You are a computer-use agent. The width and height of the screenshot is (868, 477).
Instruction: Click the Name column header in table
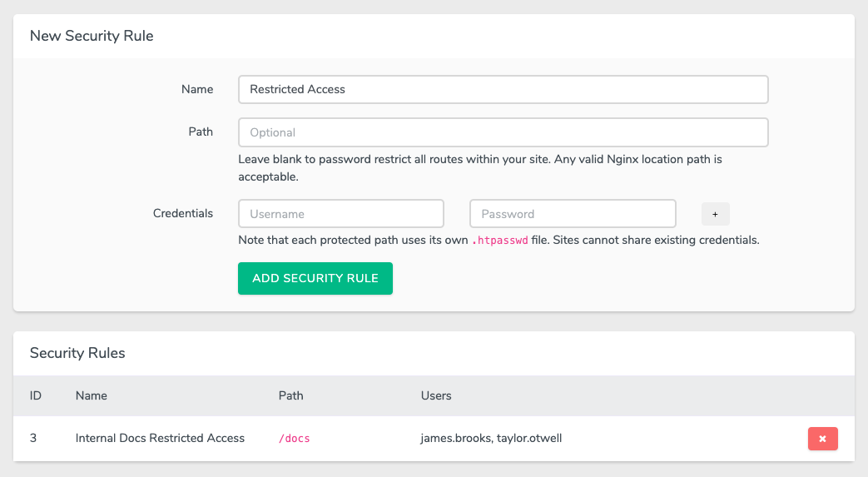pos(92,395)
